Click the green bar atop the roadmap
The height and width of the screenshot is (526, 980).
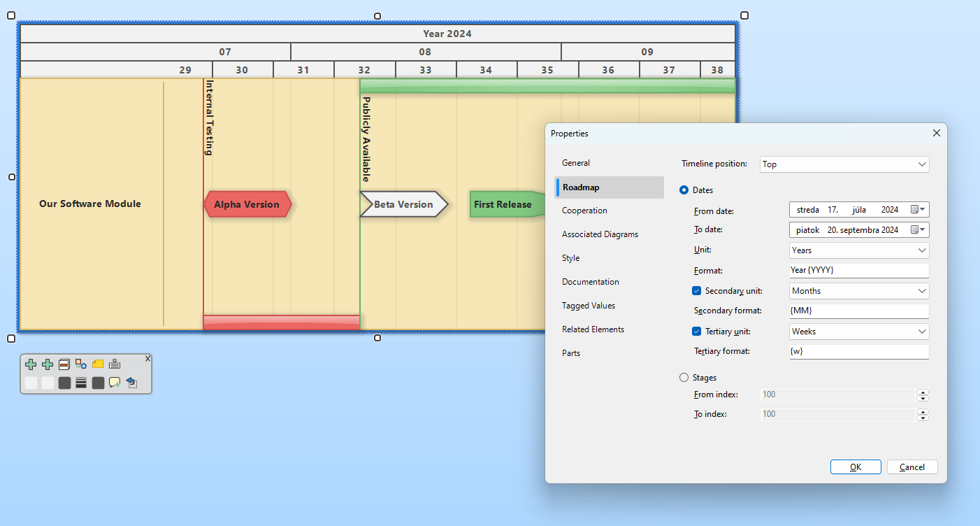point(547,86)
